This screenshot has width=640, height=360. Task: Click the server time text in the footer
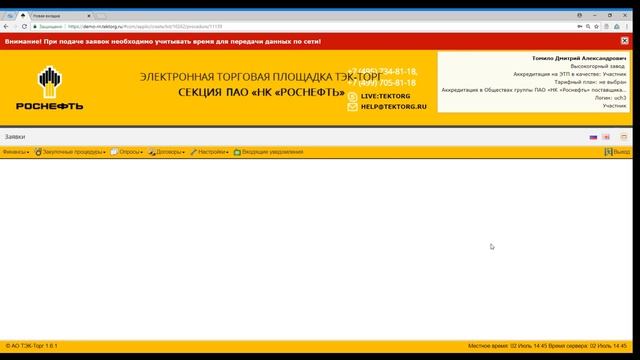tap(587, 346)
